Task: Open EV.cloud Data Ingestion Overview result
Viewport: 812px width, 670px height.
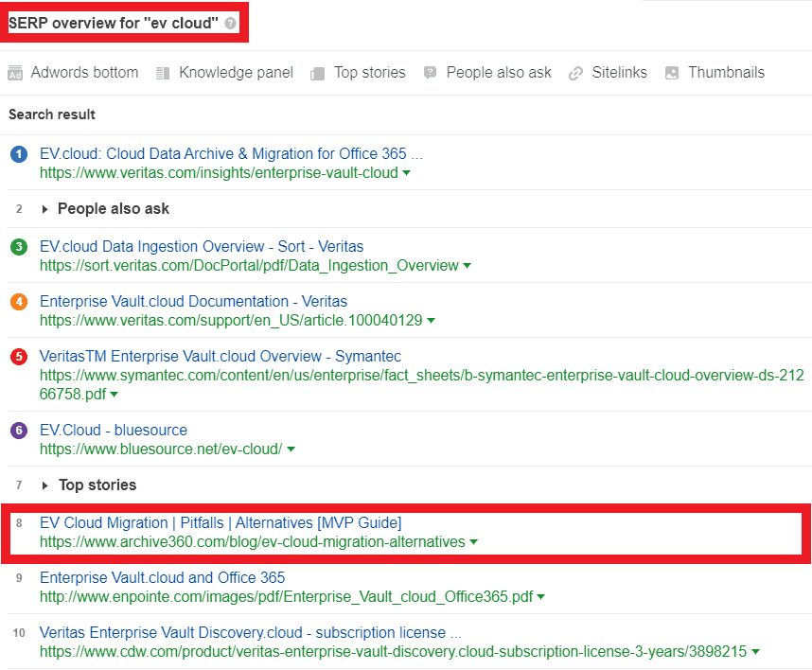Action: 202,246
